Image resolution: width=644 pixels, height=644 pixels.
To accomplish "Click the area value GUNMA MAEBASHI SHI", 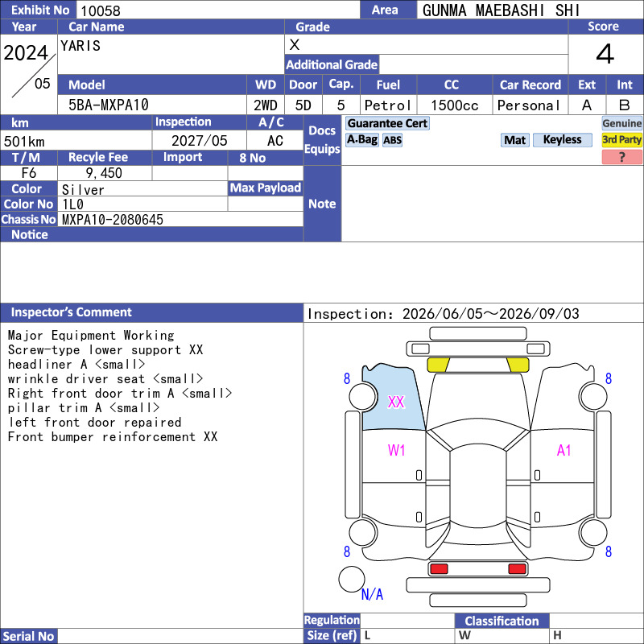I will click(501, 10).
